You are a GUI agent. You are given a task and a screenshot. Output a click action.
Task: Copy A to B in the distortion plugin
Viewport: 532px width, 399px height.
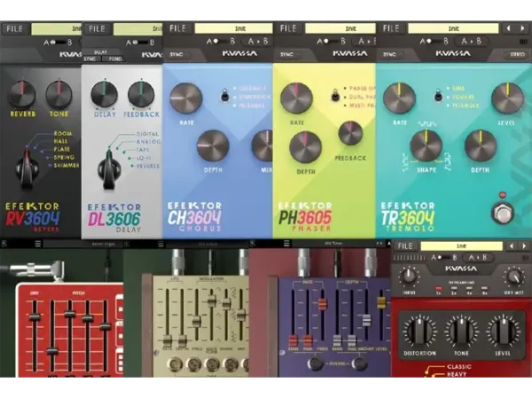[477, 258]
